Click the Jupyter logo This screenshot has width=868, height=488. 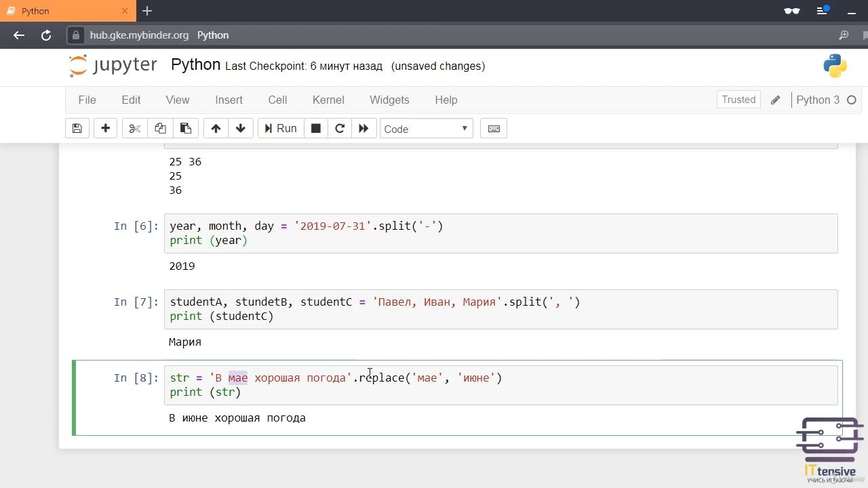coord(113,66)
